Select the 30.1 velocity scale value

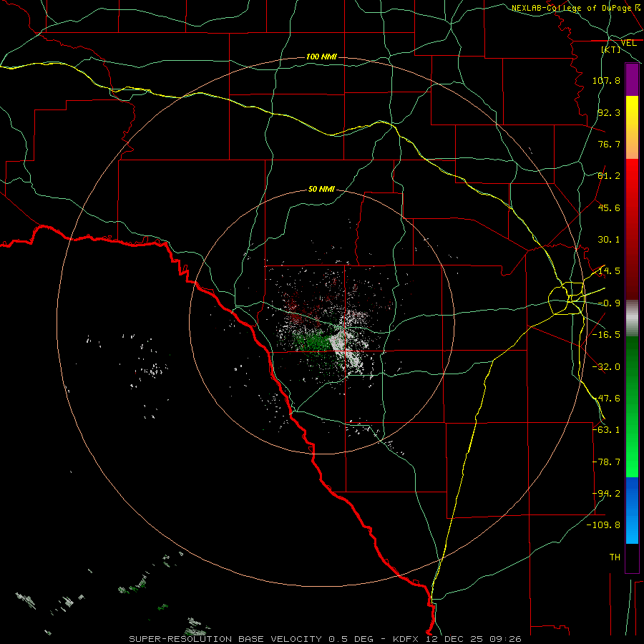[x=609, y=240]
